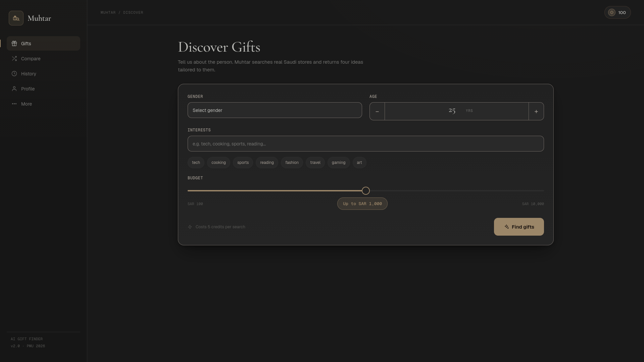The height and width of the screenshot is (362, 644).
Task: Toggle the sports interest chip
Action: coord(243,163)
